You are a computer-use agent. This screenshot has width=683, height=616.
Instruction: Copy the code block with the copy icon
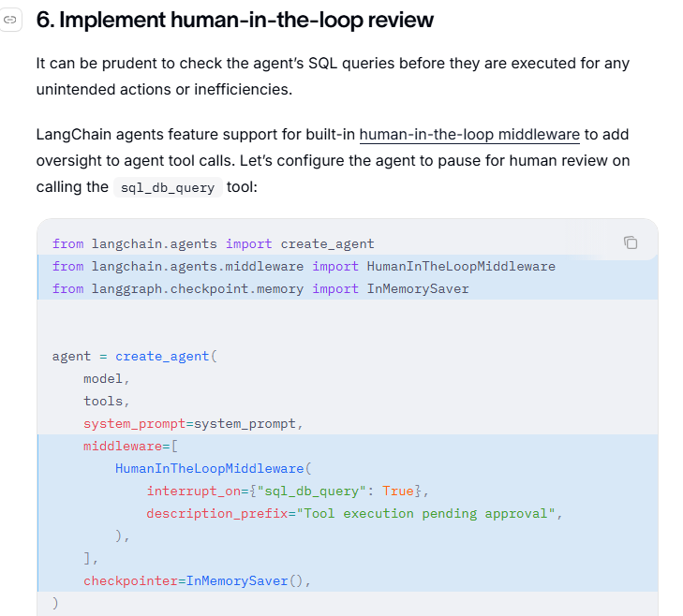(x=631, y=242)
